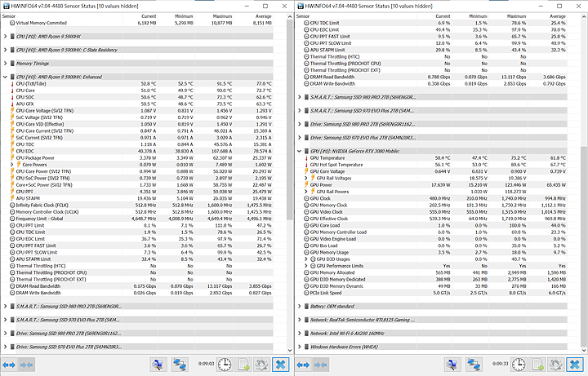
Task: Expand the Core Powers sub-item
Action: tap(11, 165)
